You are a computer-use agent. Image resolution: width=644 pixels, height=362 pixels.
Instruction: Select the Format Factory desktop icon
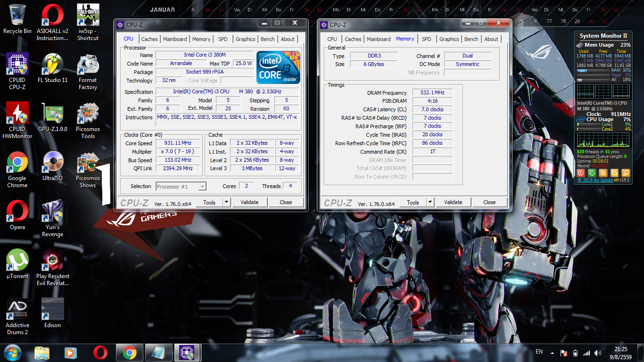(88, 72)
